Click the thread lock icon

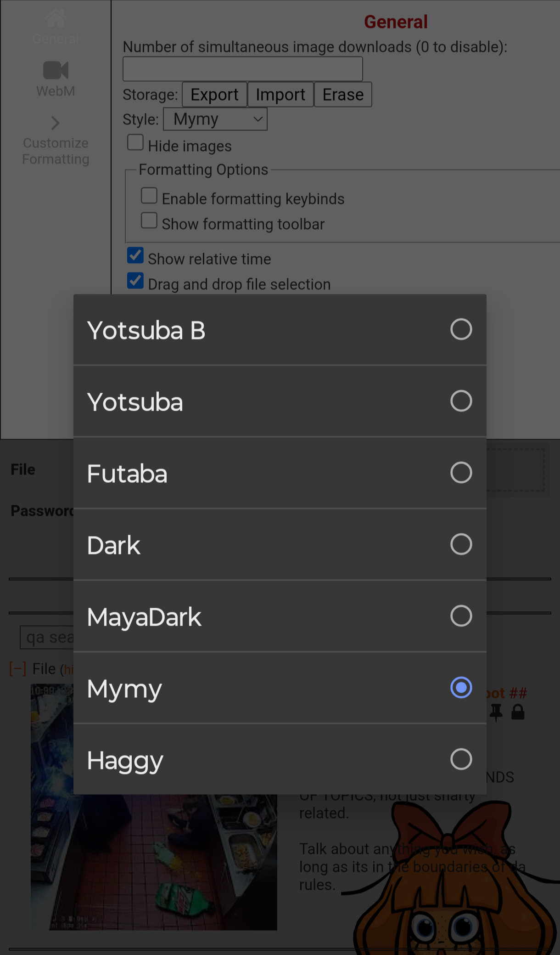pyautogui.click(x=518, y=712)
